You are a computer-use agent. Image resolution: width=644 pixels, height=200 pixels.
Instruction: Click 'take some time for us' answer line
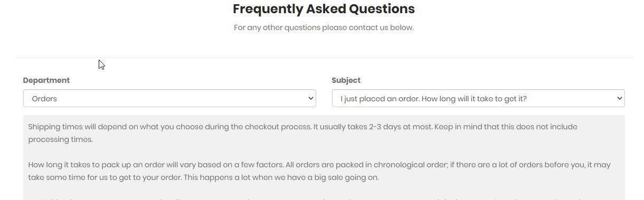coord(105,177)
